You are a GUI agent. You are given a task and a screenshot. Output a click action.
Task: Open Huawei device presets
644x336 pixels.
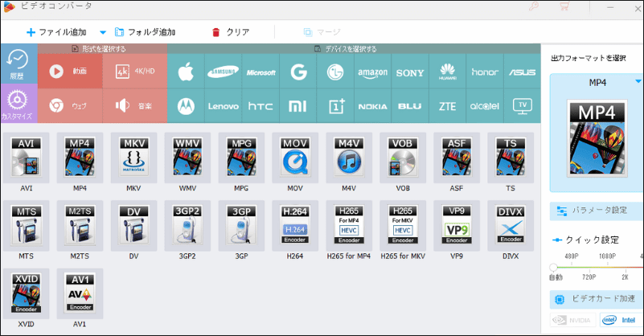click(447, 72)
